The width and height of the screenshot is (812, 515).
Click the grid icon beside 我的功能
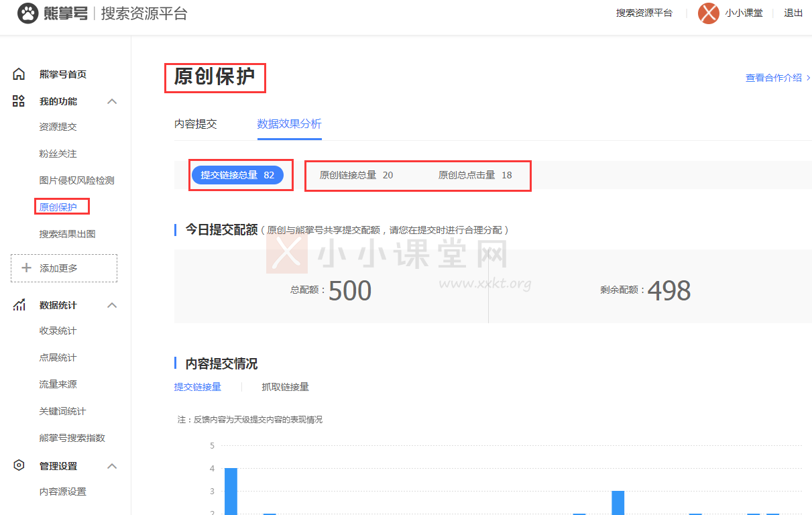19,101
